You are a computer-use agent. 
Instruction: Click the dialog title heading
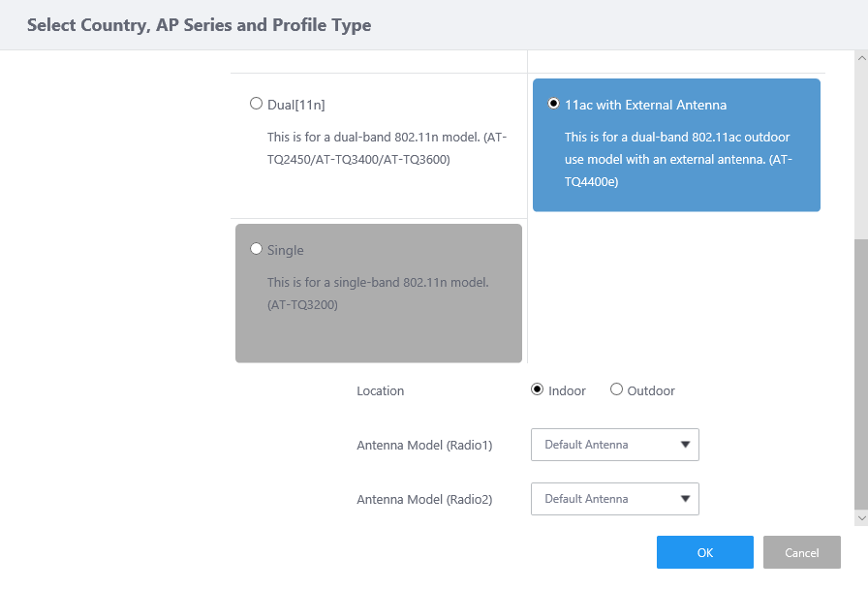(199, 25)
